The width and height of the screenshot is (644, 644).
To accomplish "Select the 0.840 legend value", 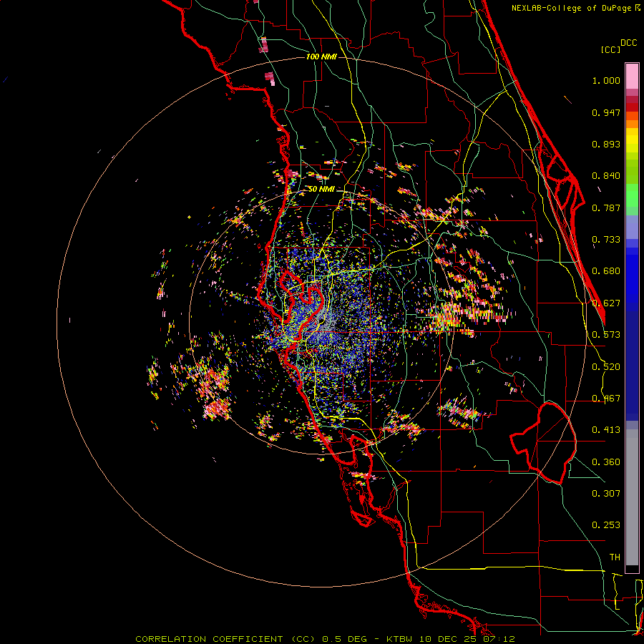I will (x=606, y=176).
